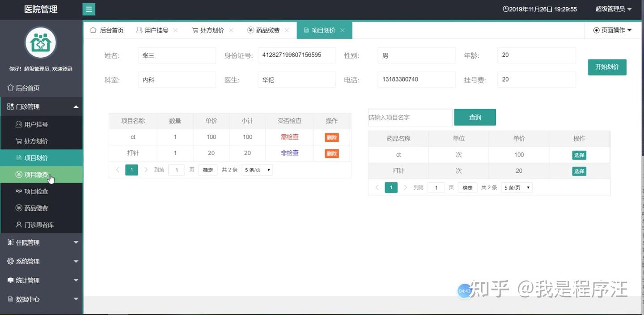Select the 打针 item with 选择
Viewport: 644px width, 315px height.
(x=579, y=171)
